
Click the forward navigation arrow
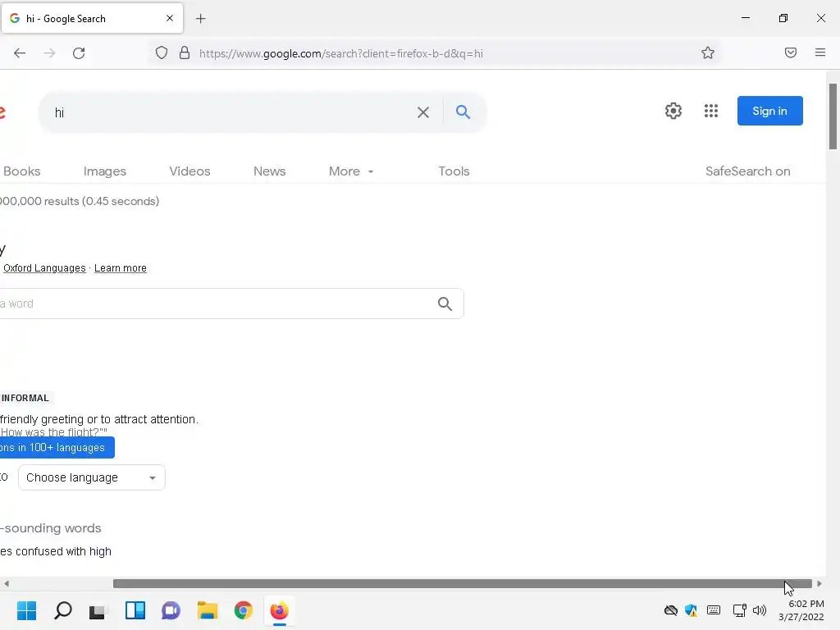click(49, 53)
